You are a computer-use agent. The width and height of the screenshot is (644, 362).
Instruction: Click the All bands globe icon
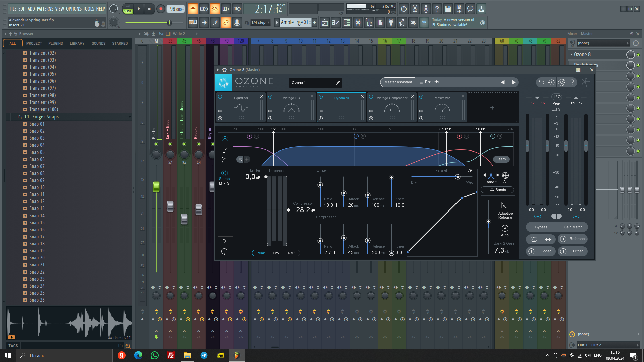tap(505, 175)
